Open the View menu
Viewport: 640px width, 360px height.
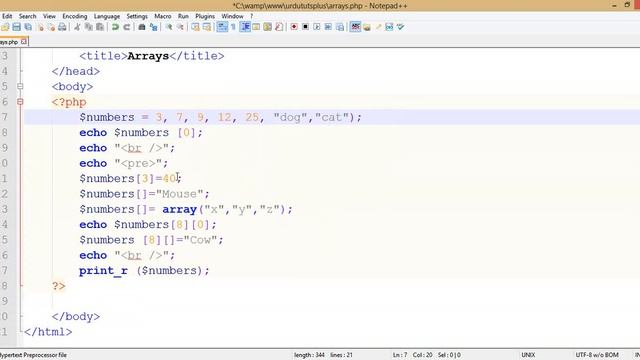[49, 16]
